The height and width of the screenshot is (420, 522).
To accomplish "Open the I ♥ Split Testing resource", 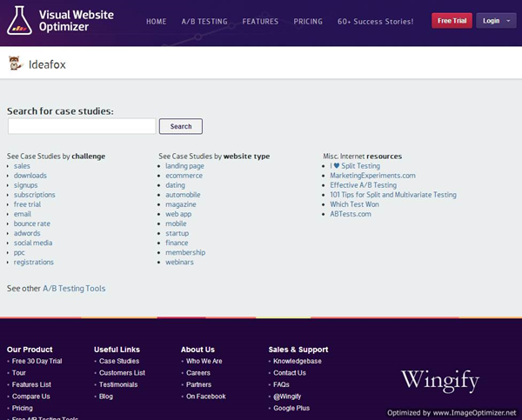I will coord(355,166).
